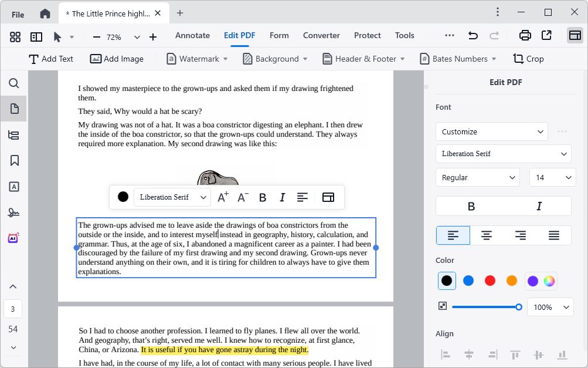Launch the AI assistant from the sidebar

[x=13, y=238]
